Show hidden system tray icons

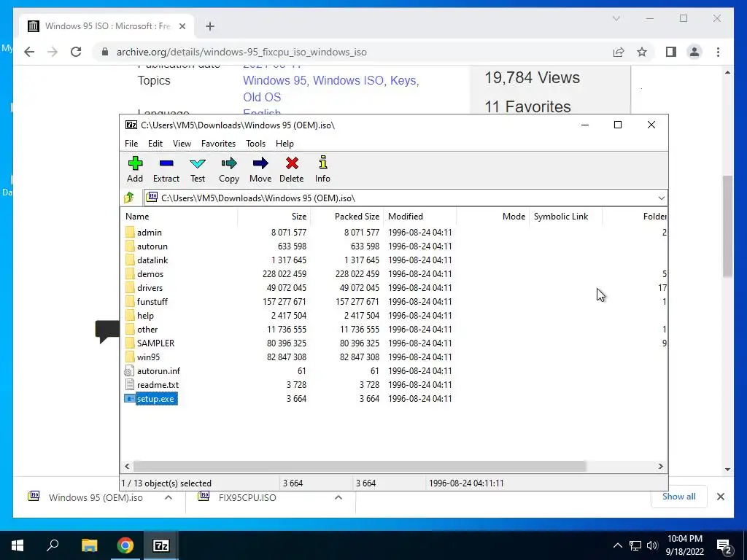617,545
